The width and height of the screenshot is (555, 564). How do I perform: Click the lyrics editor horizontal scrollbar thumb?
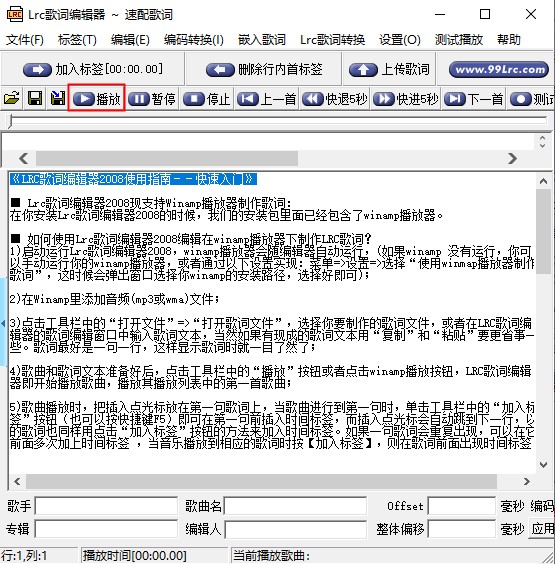(x=261, y=481)
